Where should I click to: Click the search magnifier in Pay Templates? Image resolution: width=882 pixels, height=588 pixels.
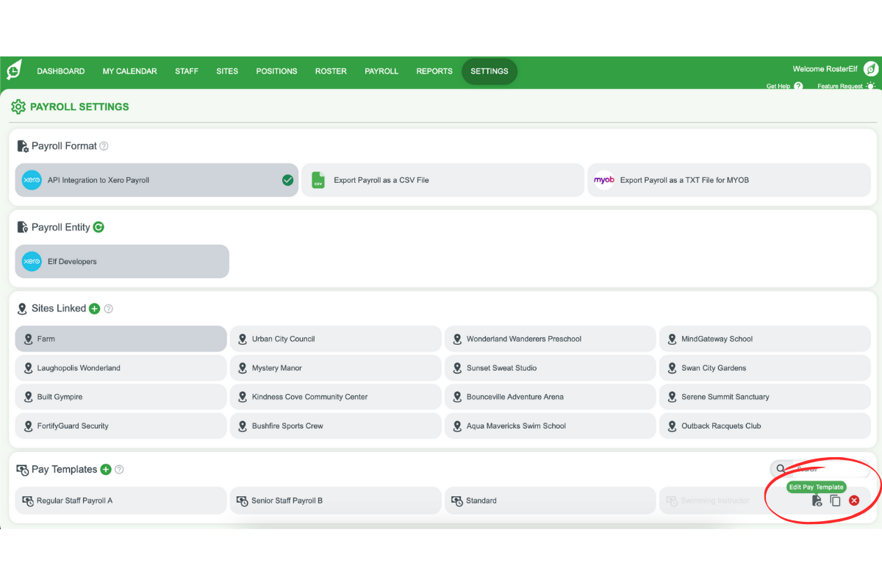tap(781, 469)
